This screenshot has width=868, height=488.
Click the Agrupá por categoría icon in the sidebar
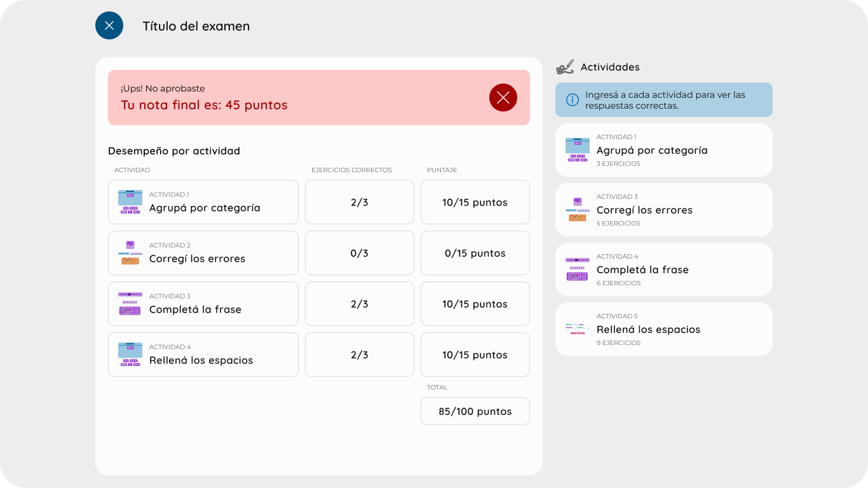(578, 150)
